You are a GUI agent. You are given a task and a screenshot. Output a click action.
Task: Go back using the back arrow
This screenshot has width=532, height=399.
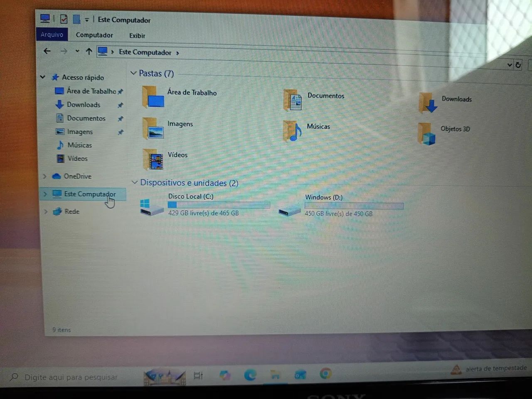(x=47, y=51)
